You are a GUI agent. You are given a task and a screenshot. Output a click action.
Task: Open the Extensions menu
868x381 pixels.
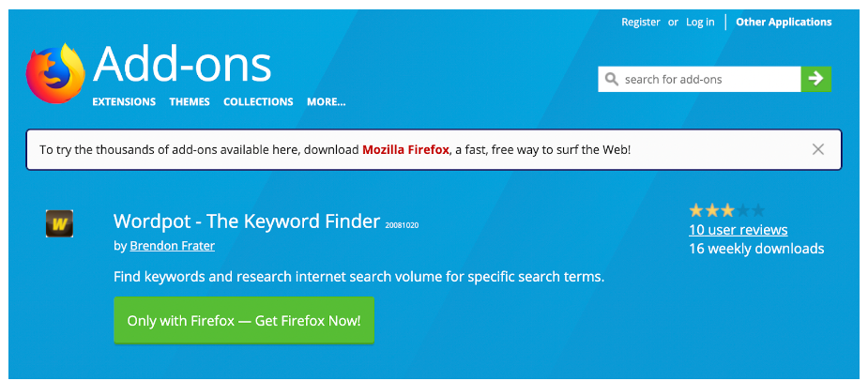coord(124,102)
